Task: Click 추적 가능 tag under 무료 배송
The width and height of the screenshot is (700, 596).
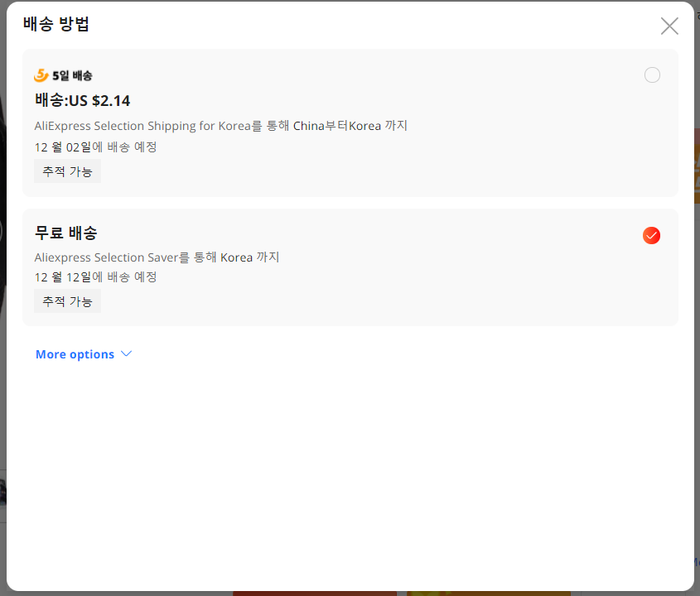Action: click(x=67, y=301)
